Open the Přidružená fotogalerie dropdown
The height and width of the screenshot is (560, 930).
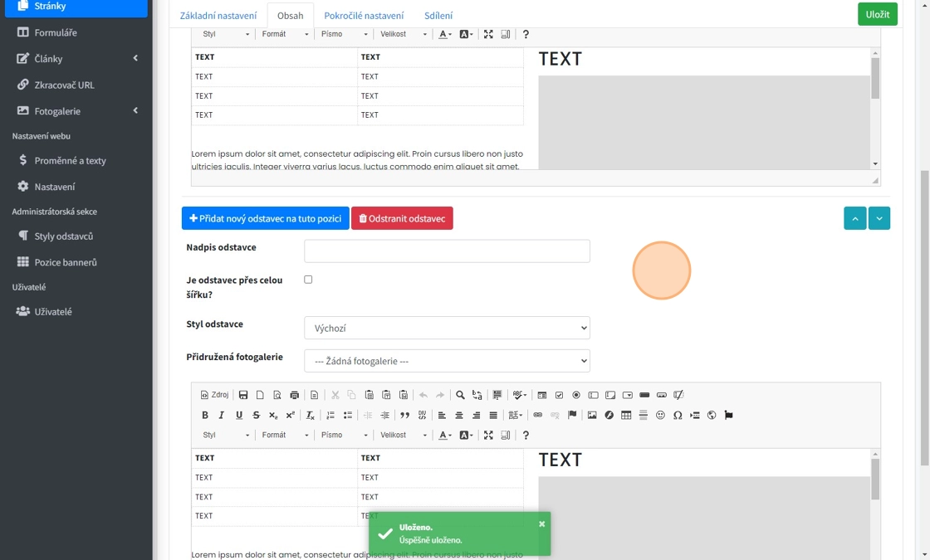click(447, 361)
